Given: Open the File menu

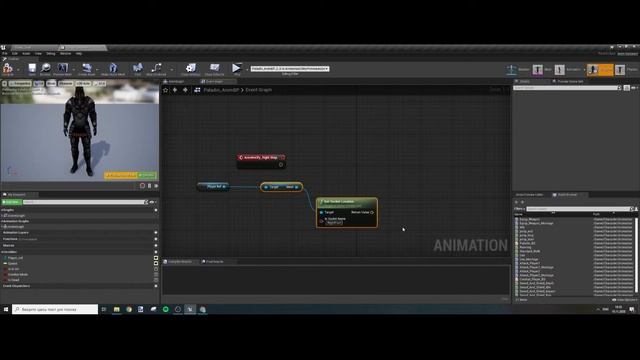Looking at the screenshot, I should click(4, 53).
